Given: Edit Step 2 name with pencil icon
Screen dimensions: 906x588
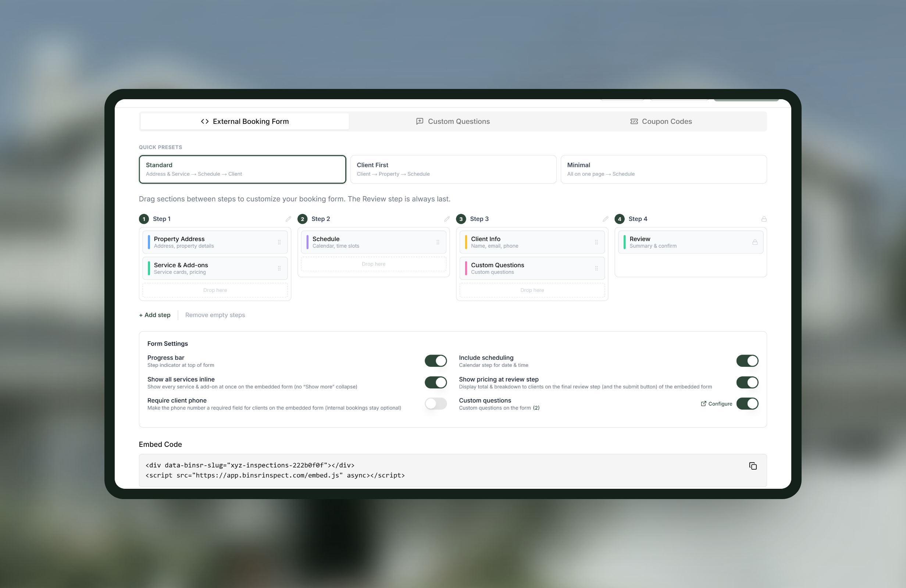Looking at the screenshot, I should click(x=447, y=219).
